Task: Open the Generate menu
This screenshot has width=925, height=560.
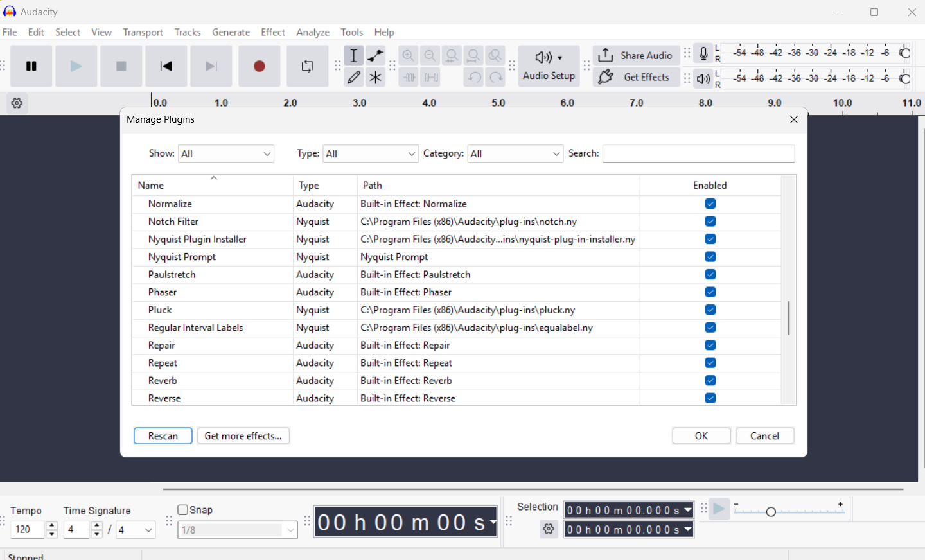Action: point(231,32)
